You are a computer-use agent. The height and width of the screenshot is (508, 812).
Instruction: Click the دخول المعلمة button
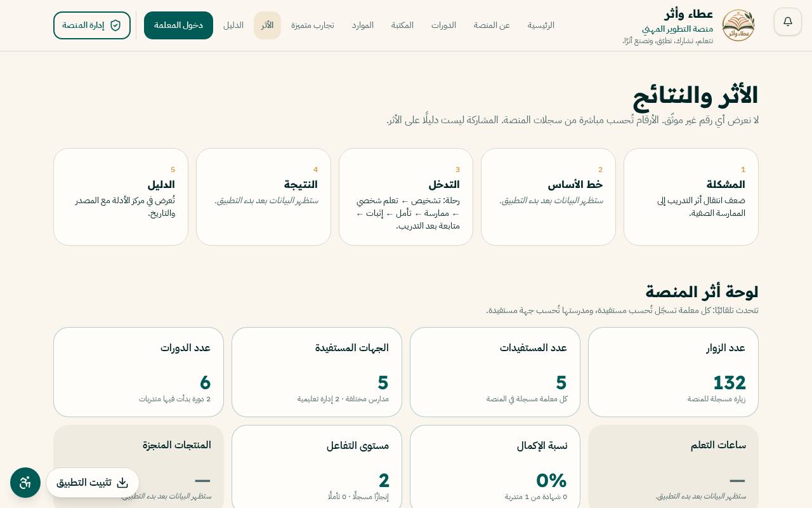pyautogui.click(x=178, y=25)
